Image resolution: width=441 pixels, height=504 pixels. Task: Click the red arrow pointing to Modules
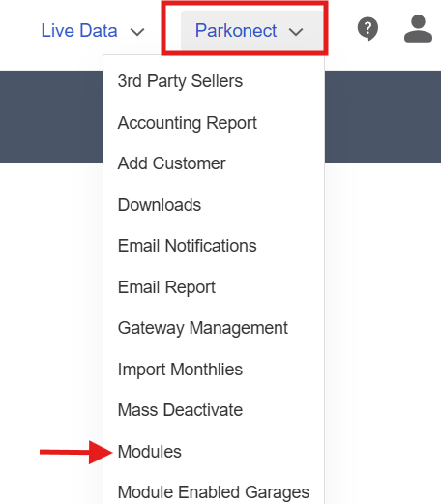coord(76,452)
